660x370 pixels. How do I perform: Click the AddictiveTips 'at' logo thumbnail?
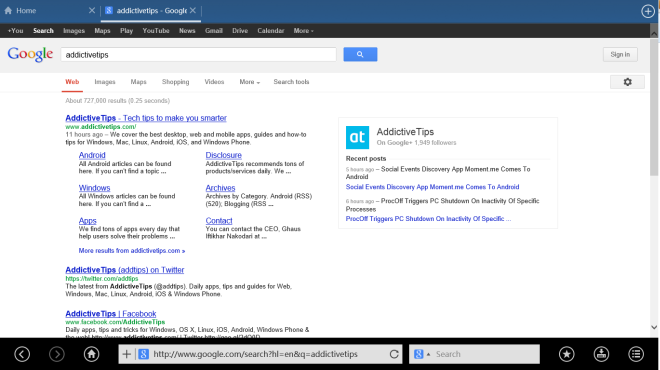point(357,137)
